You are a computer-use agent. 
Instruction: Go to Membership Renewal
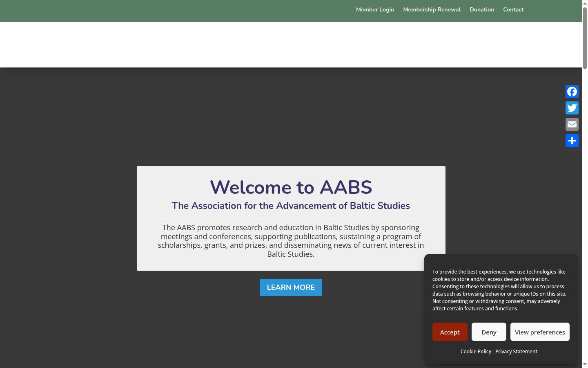coord(432,9)
